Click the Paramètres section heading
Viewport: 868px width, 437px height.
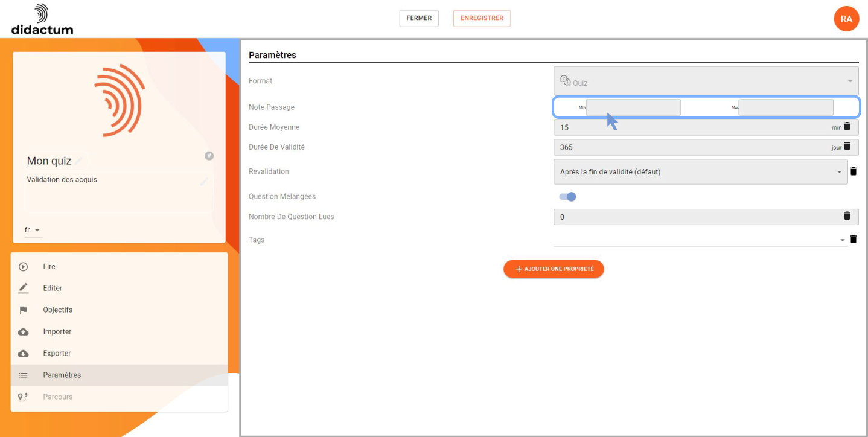click(x=272, y=55)
